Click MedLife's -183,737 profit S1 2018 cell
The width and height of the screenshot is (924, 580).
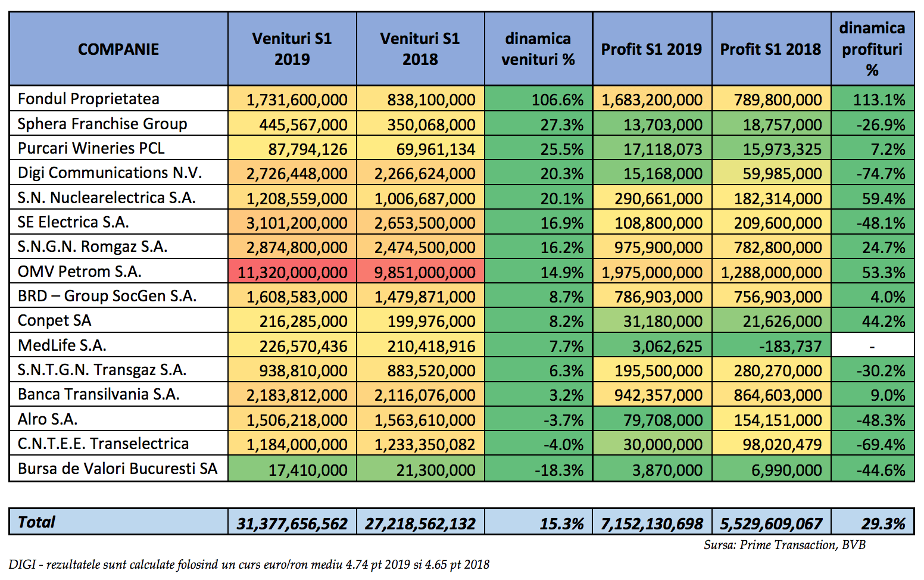pyautogui.click(x=771, y=345)
